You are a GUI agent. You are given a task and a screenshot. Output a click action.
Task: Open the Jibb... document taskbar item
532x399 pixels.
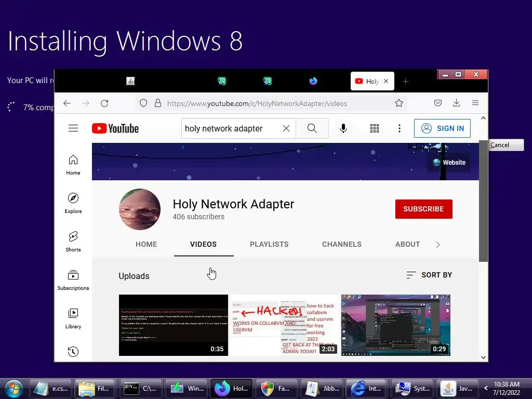tap(321, 389)
